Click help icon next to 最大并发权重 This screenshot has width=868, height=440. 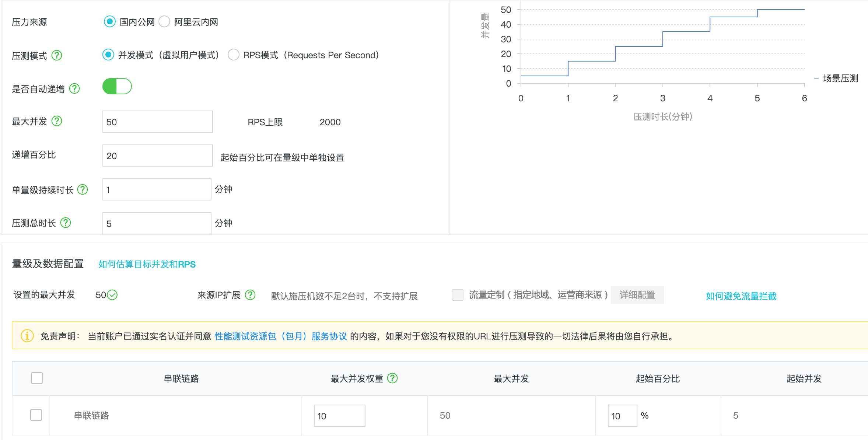coord(392,378)
